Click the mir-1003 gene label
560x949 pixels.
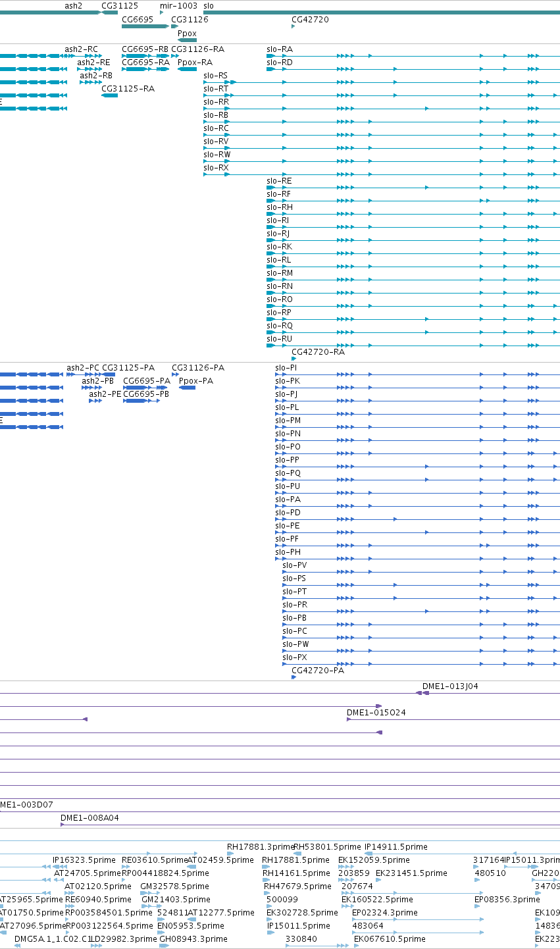[x=178, y=5]
